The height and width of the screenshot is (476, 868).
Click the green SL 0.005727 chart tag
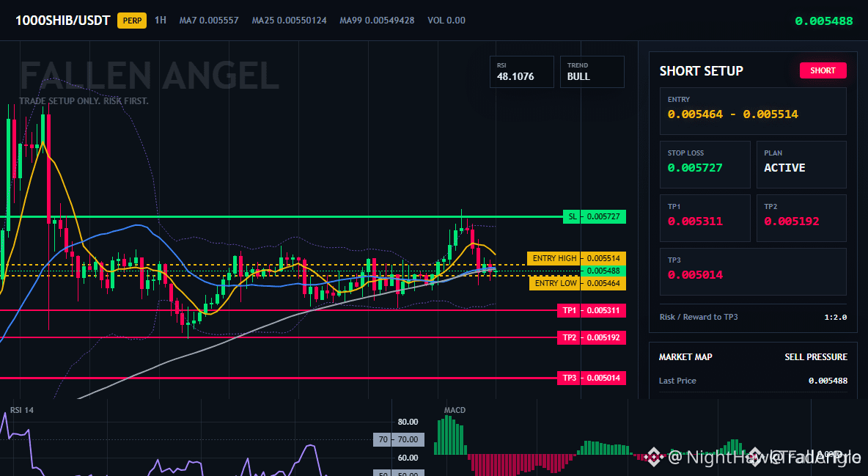595,216
